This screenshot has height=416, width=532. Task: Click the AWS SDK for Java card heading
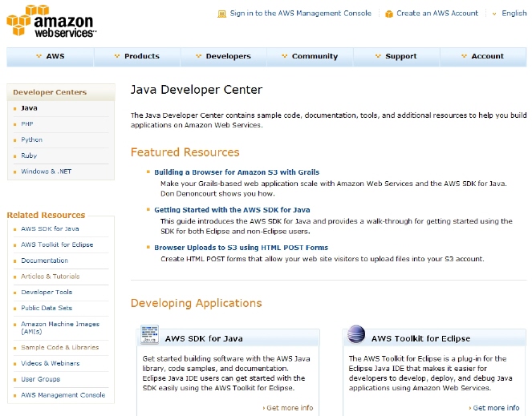pos(204,339)
